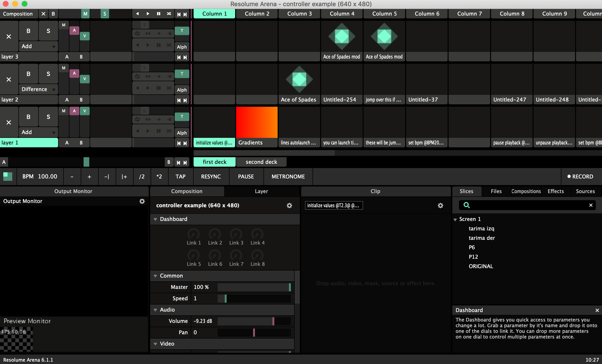602x364 pixels.
Task: Open the Difference blend mode dropdown
Action: pyautogui.click(x=38, y=89)
